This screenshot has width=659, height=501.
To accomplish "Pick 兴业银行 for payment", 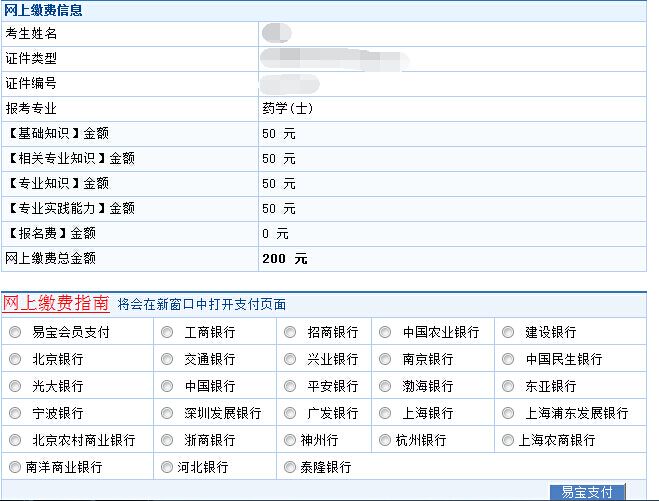I will coord(290,359).
